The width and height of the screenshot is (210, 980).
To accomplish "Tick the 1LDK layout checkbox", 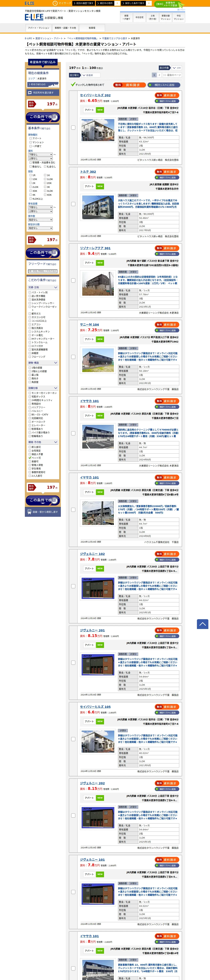I will [x=45, y=179].
